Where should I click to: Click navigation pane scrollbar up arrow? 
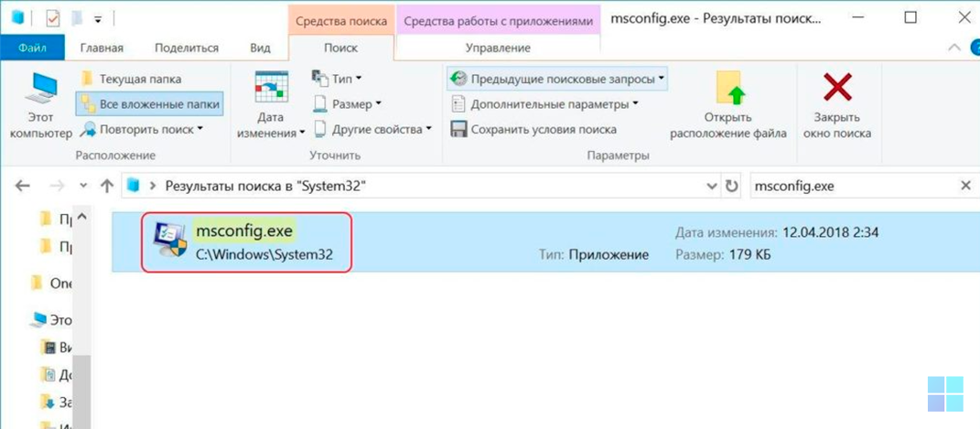(82, 218)
